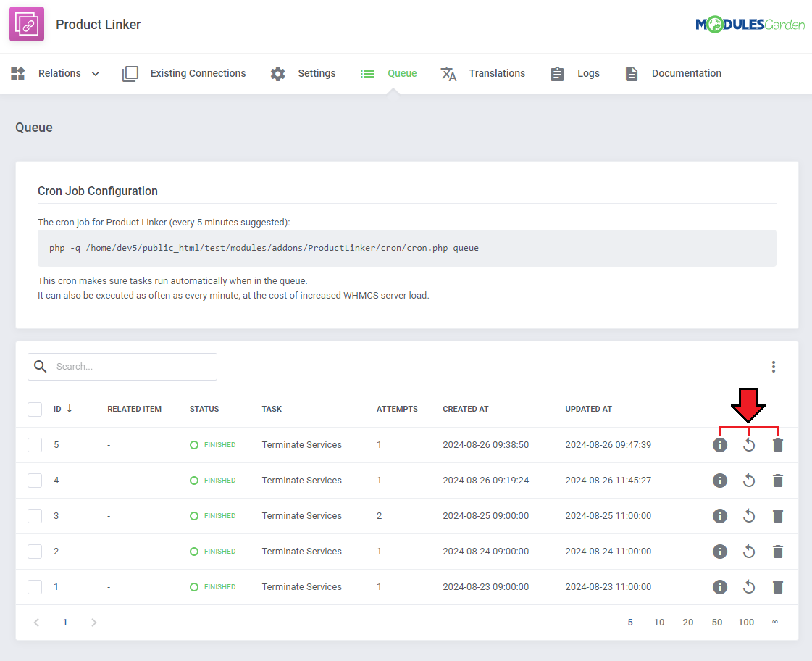Click the Product Linker logo icon
812x661 pixels.
coord(27,24)
